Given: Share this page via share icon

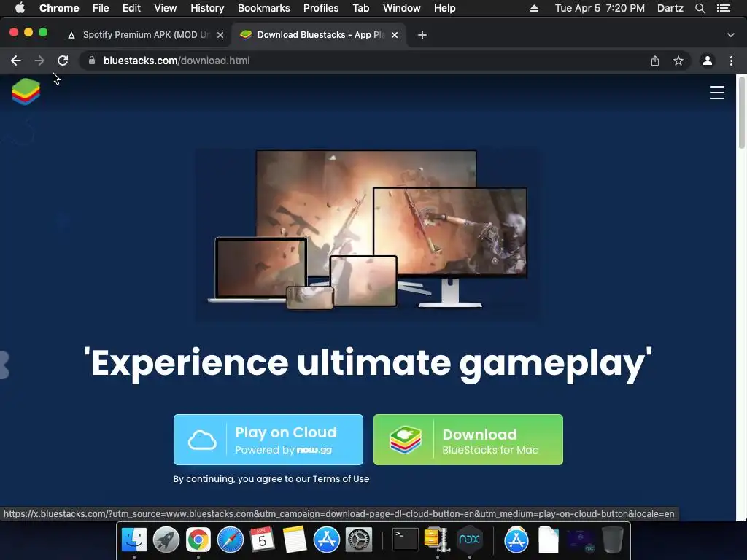Looking at the screenshot, I should [x=655, y=61].
